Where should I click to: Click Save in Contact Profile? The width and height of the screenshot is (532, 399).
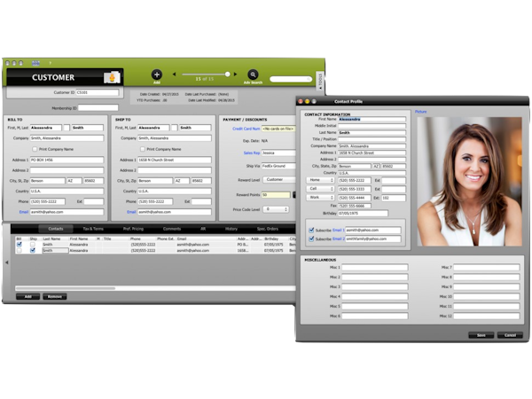(481, 335)
